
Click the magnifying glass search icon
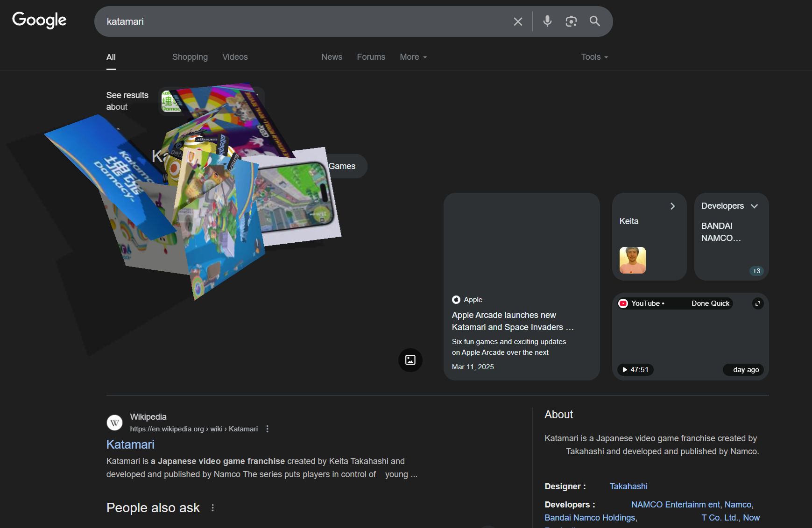(594, 21)
